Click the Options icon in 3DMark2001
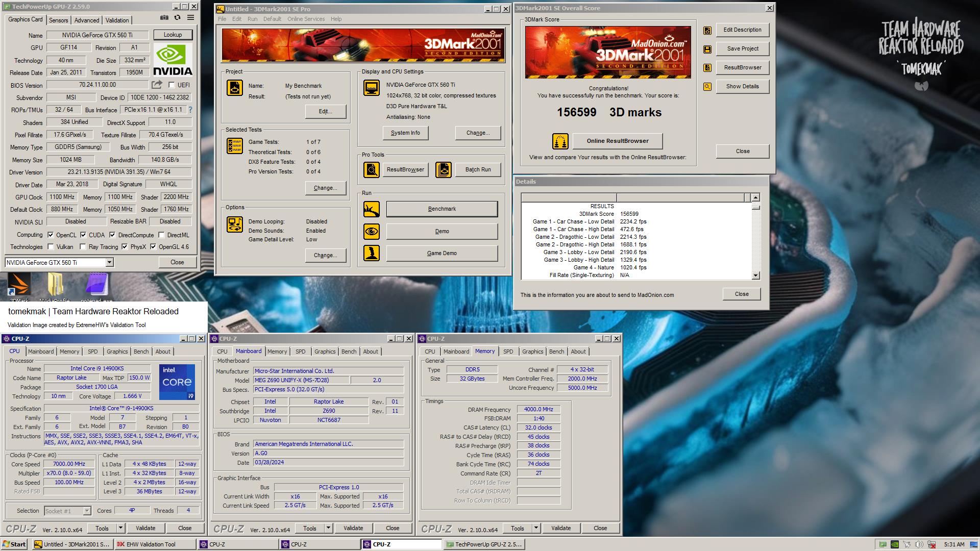The image size is (980, 551). (x=235, y=224)
